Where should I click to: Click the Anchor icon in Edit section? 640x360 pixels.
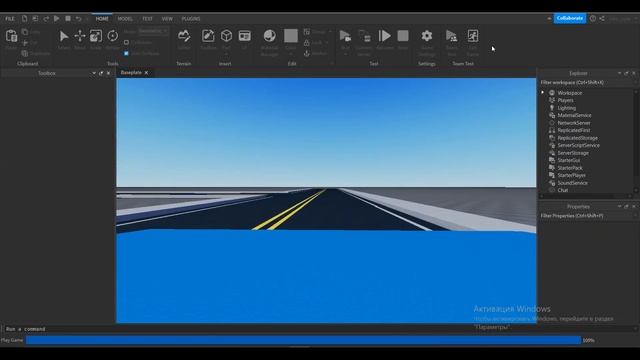(307, 53)
